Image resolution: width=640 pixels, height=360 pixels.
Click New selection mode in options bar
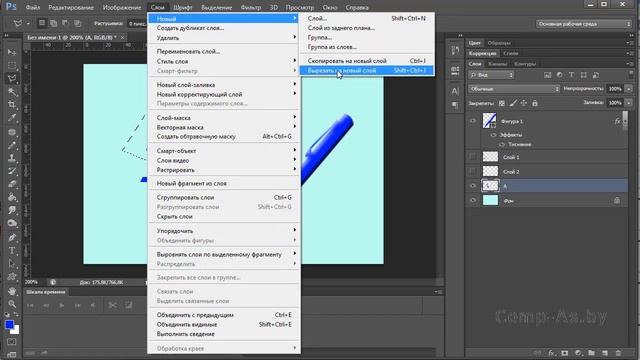[42, 23]
